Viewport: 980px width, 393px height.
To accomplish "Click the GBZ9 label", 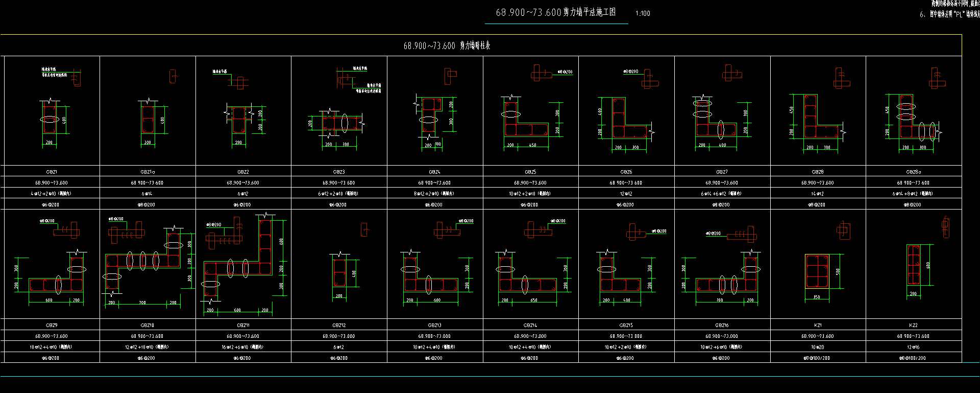I will tap(52, 325).
